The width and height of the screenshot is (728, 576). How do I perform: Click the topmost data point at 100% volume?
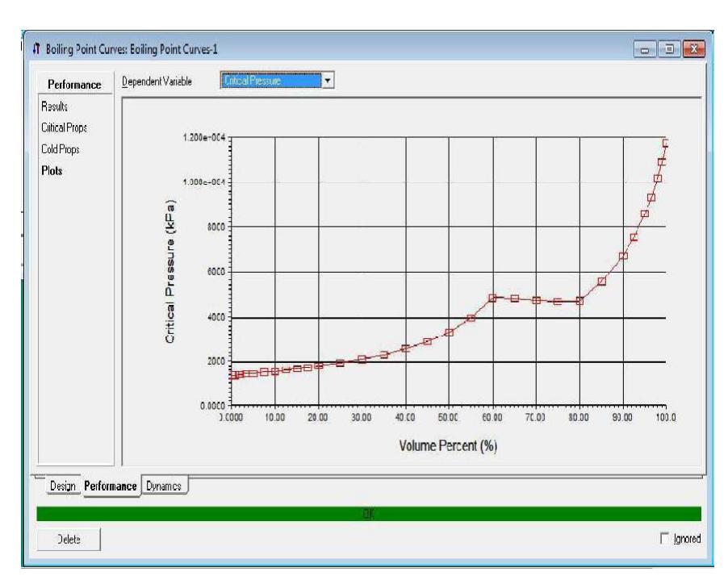click(667, 144)
